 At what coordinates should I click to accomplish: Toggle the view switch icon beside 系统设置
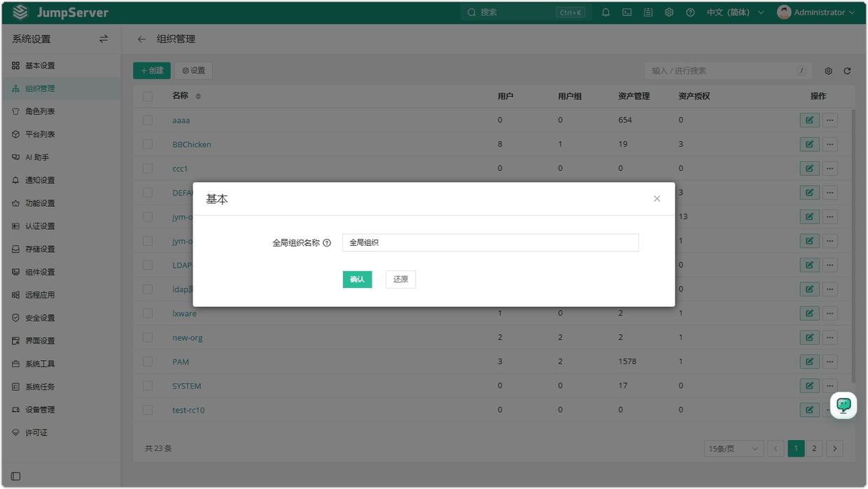point(104,39)
